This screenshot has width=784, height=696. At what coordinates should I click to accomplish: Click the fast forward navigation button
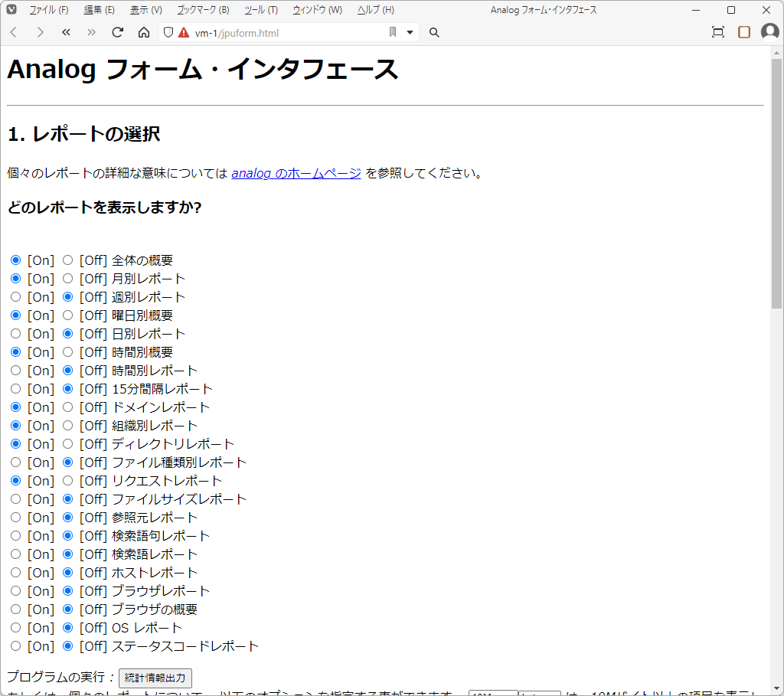(x=92, y=32)
